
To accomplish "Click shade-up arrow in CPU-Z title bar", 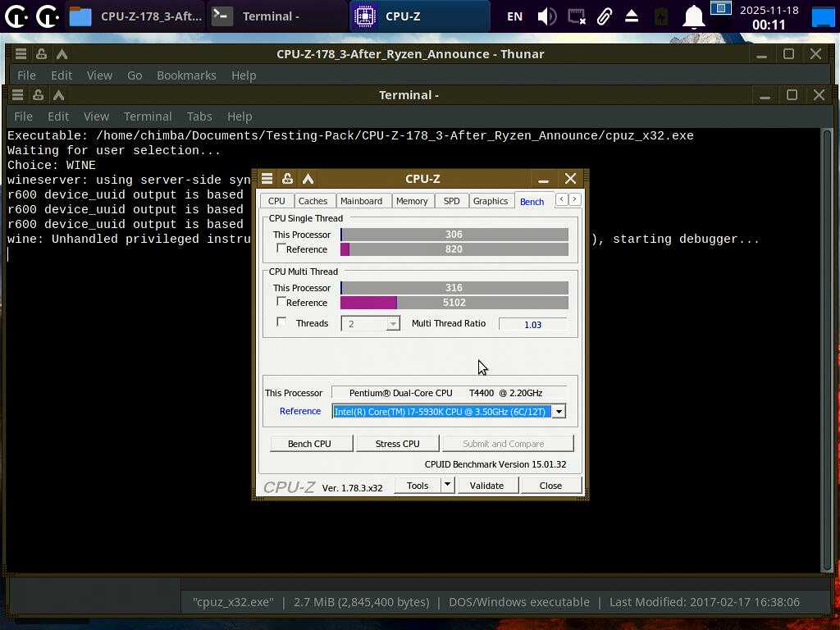I will (308, 178).
